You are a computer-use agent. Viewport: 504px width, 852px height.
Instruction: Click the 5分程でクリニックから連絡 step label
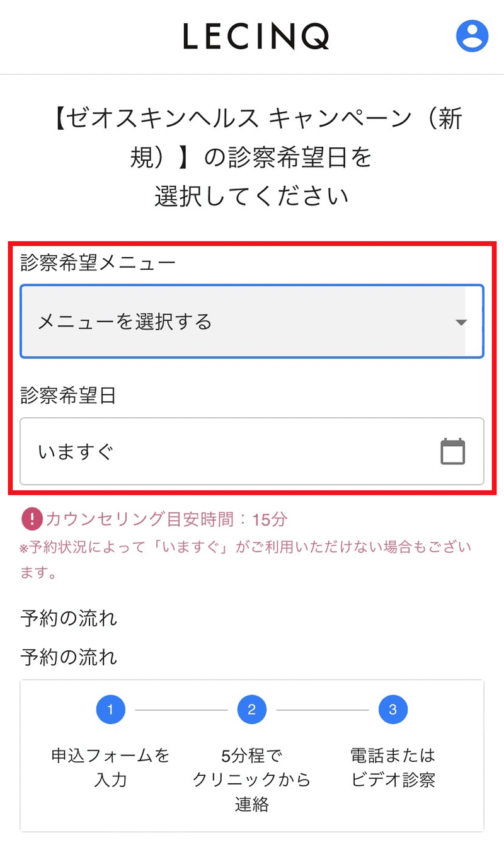251,780
